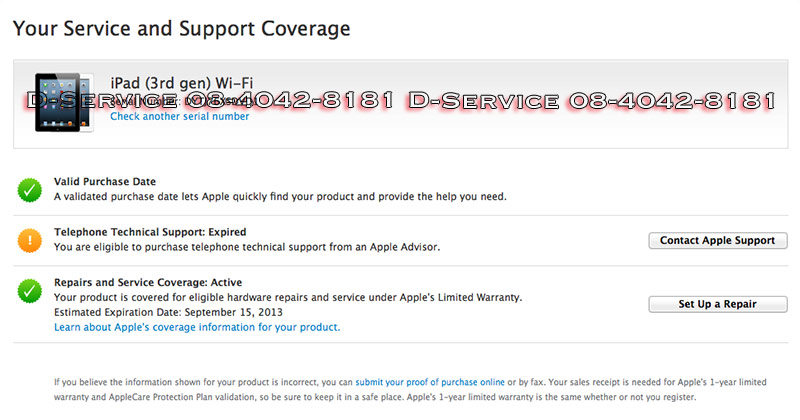Click the iPad (3rd gen) Wi-Fi title

[182, 83]
